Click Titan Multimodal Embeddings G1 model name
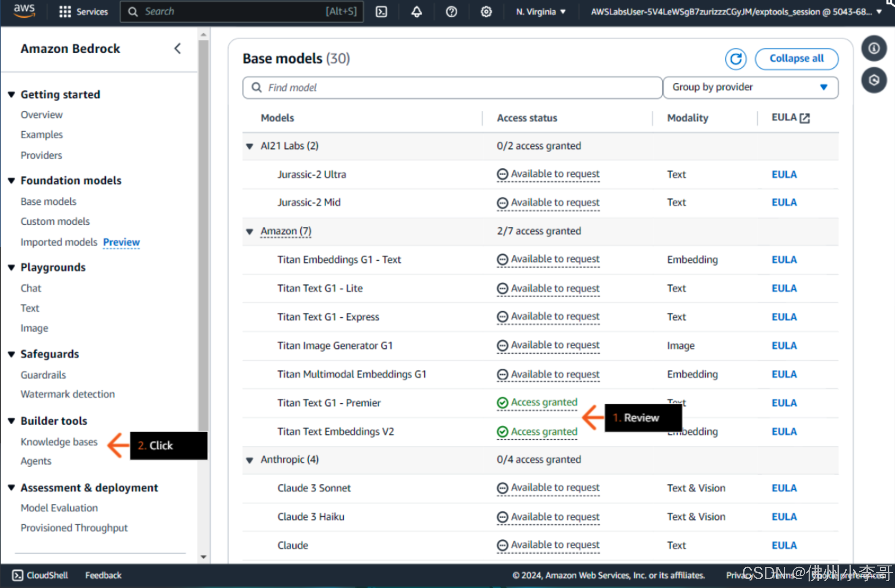 point(351,374)
